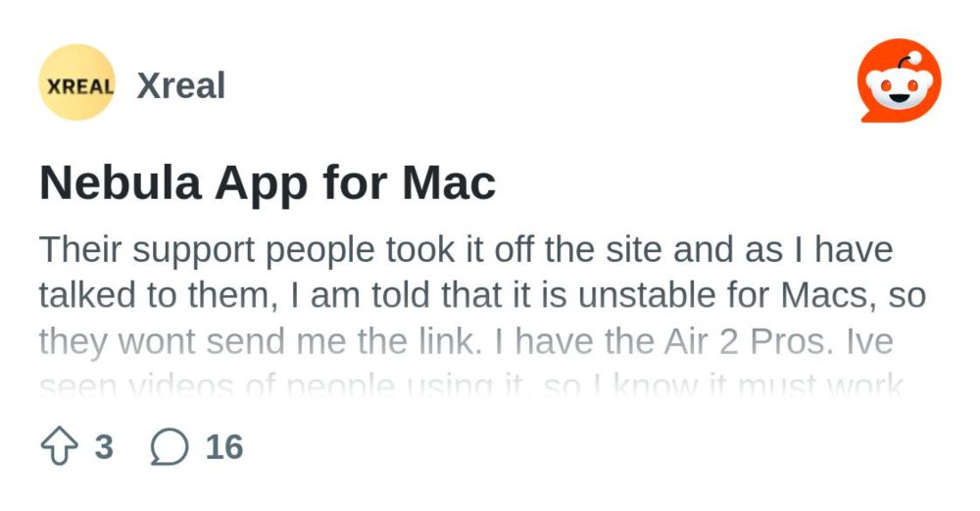
Task: Click the words wont send me the link
Action: (x=297, y=341)
